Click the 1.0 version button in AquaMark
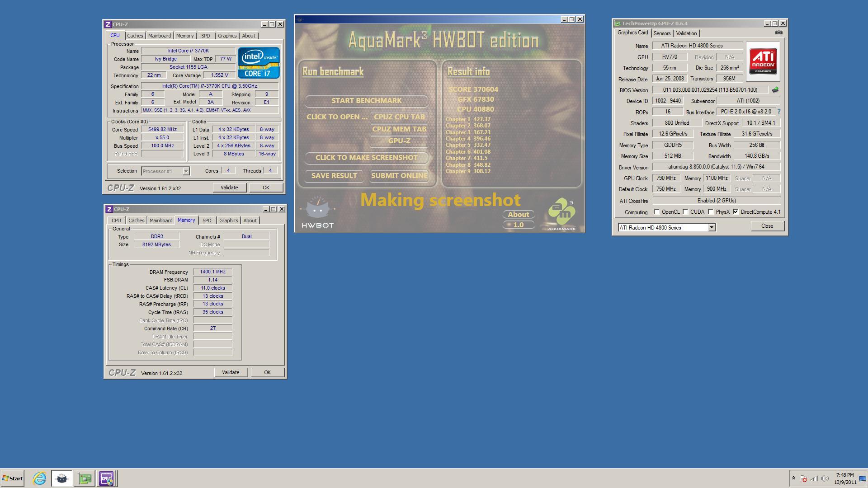 pyautogui.click(x=519, y=225)
